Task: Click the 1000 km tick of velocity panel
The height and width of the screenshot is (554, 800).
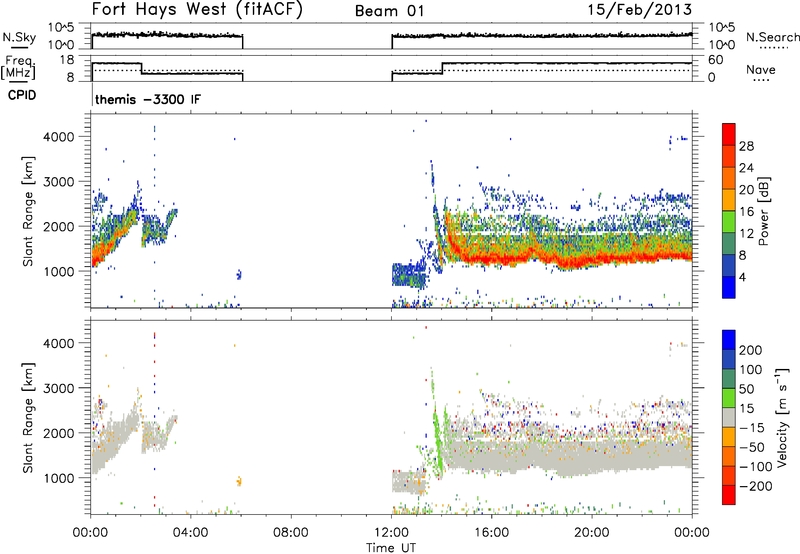Action: (x=59, y=478)
